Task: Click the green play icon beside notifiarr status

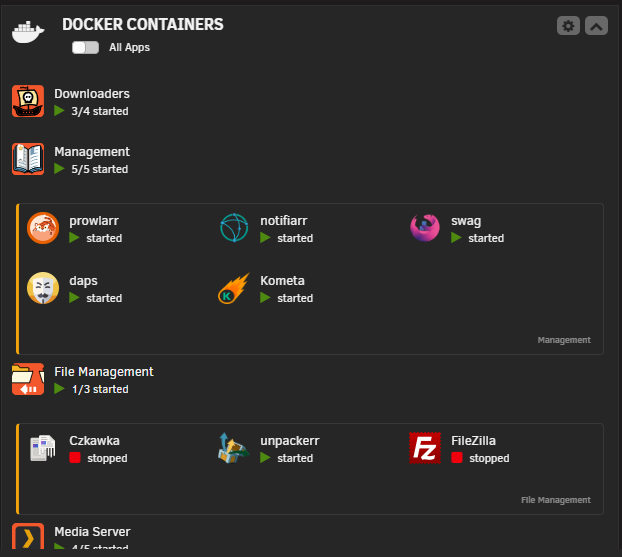Action: [265, 238]
